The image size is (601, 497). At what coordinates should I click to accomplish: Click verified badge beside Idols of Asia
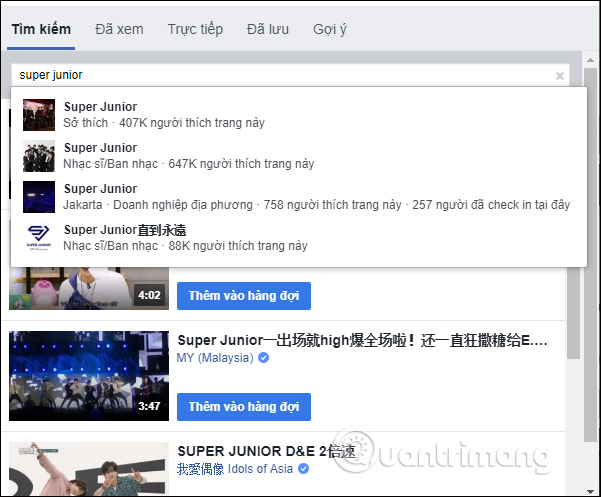pyautogui.click(x=304, y=469)
